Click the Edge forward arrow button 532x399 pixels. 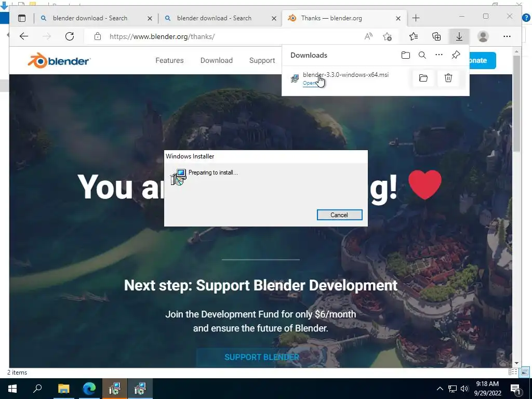pos(47,36)
